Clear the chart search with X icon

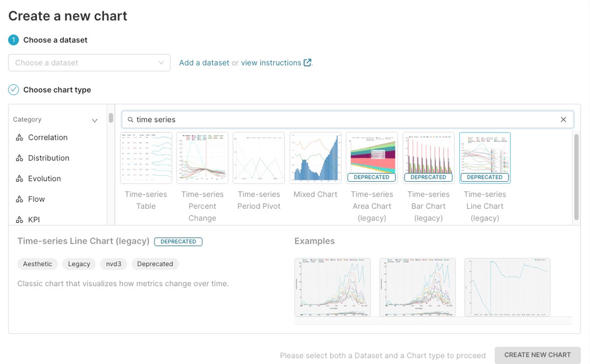click(563, 120)
